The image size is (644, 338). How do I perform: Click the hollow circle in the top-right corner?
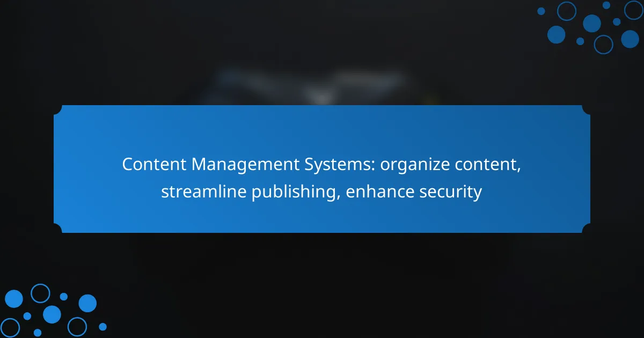(633, 10)
